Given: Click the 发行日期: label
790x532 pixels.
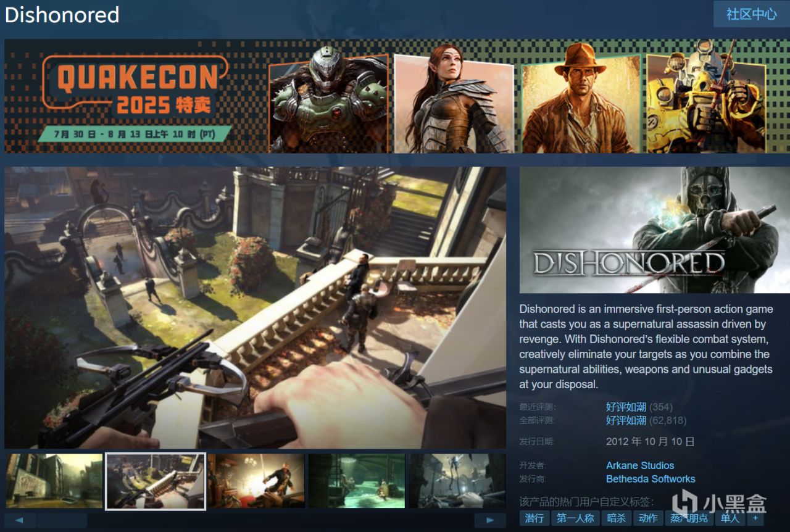Looking at the screenshot, I should (x=537, y=442).
